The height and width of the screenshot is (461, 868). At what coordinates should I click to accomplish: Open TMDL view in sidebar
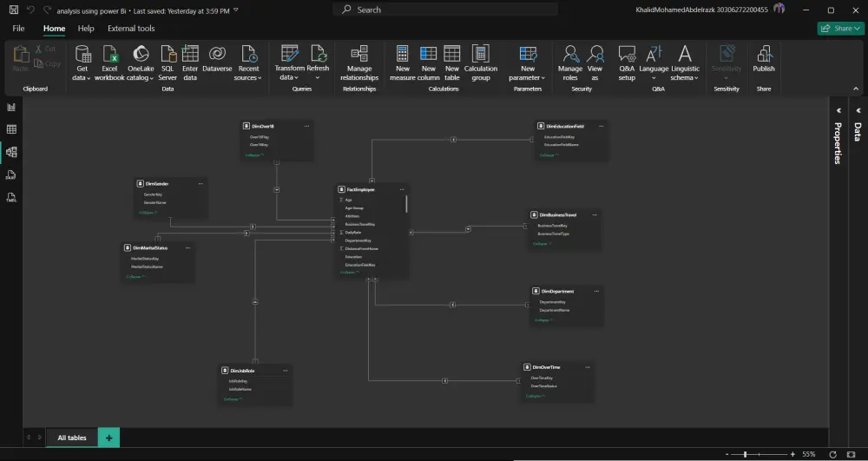click(x=11, y=198)
